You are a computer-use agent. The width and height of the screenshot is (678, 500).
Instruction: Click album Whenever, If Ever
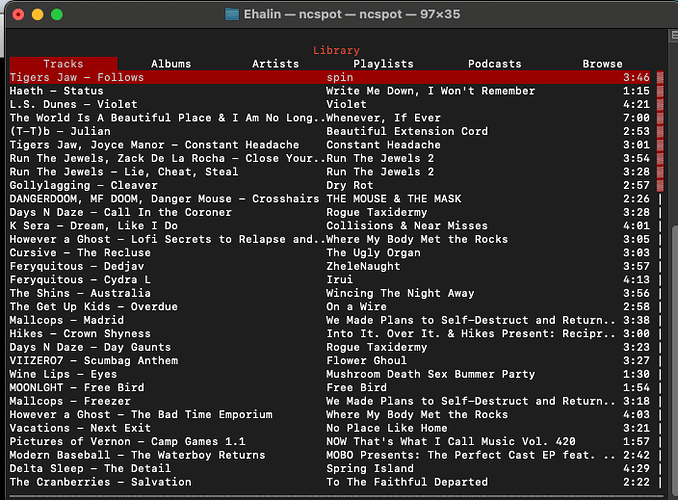[383, 118]
